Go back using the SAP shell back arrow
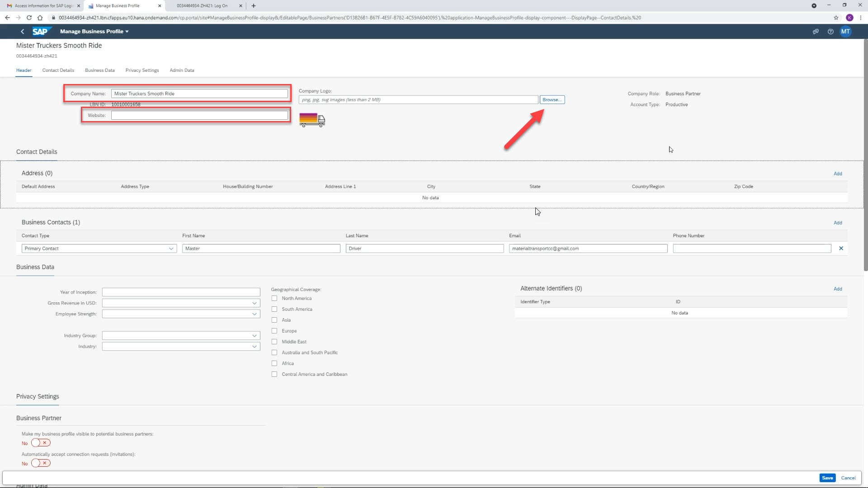The height and width of the screenshot is (488, 868). click(x=23, y=32)
